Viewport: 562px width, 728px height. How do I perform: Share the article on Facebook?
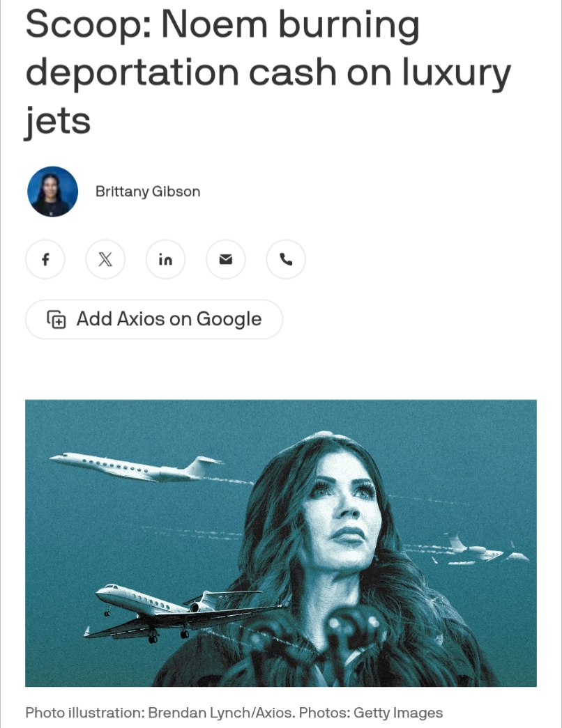[45, 259]
